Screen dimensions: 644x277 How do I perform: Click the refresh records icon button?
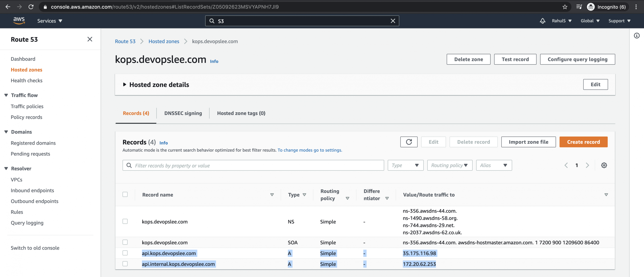408,142
